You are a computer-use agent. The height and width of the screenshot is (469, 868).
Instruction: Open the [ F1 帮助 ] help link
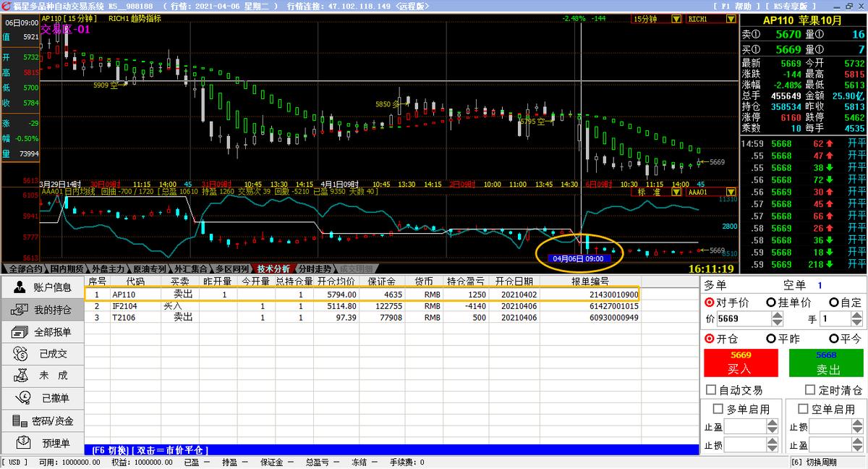(x=737, y=5)
